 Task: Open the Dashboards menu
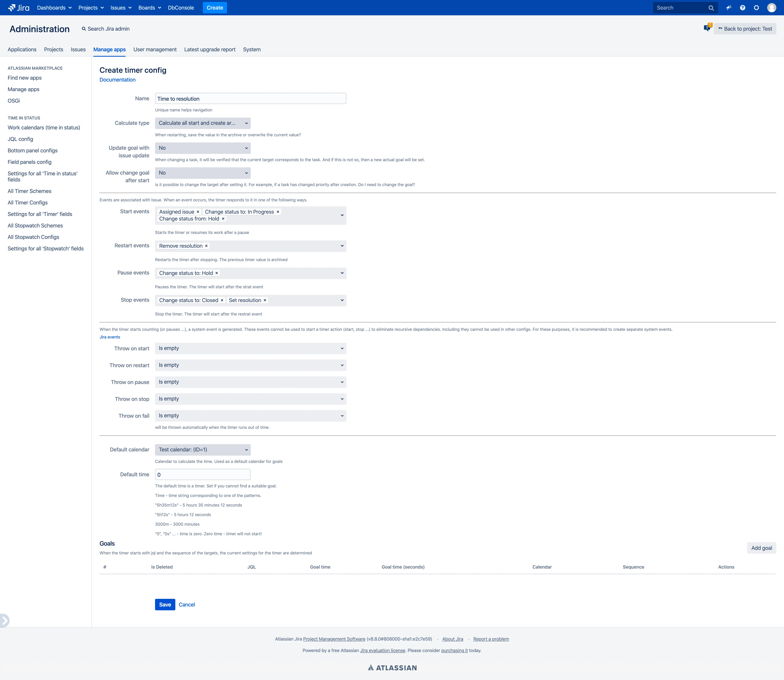point(54,8)
